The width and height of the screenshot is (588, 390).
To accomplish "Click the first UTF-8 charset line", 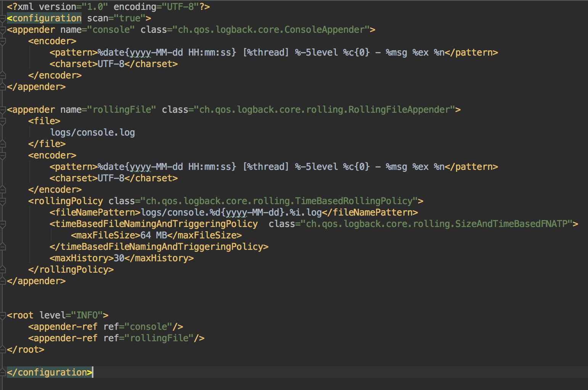I will (x=114, y=64).
